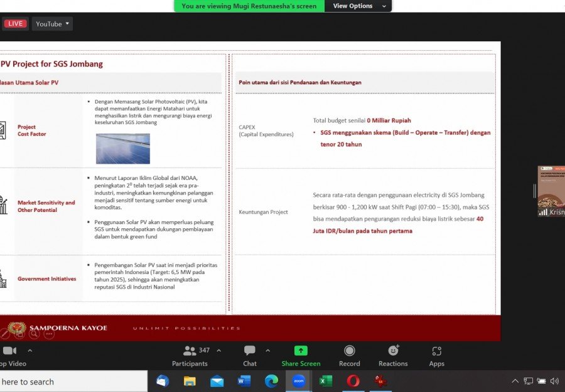Open Opera browser from the taskbar
This screenshot has width=565, height=392.
(353, 381)
